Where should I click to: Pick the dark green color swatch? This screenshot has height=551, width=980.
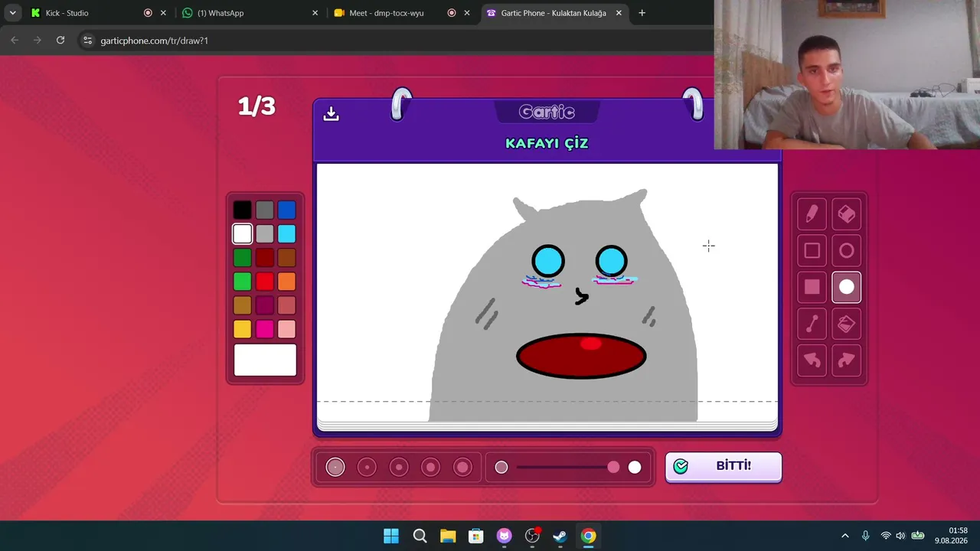[243, 258]
